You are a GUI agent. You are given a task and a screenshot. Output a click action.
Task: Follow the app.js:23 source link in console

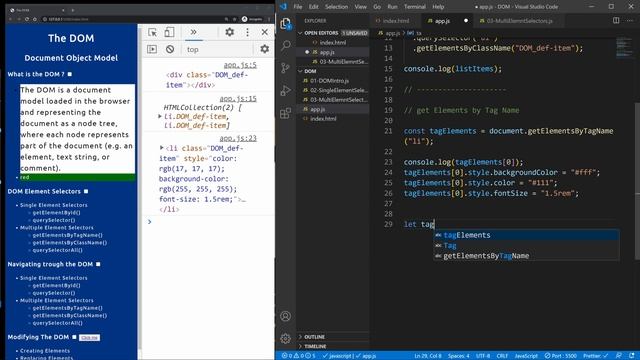pos(238,138)
